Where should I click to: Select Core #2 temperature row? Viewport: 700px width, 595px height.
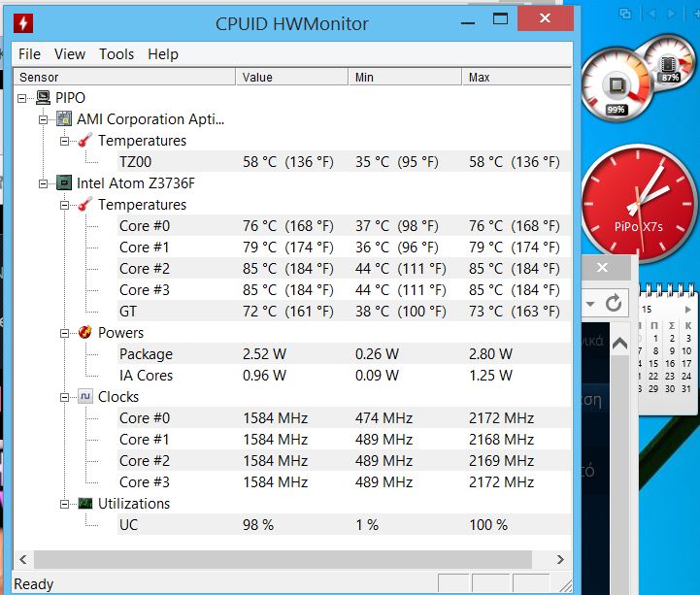344,268
